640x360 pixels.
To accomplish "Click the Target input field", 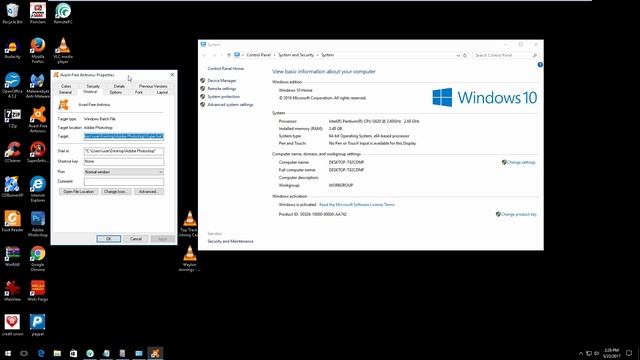I will tap(124, 136).
